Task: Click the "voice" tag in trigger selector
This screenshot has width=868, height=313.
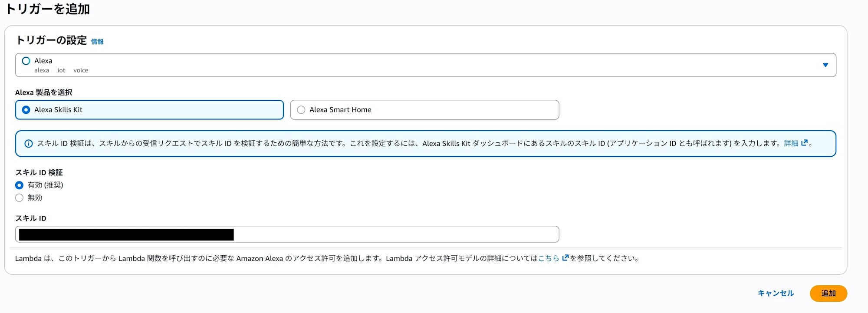Action: point(81,70)
